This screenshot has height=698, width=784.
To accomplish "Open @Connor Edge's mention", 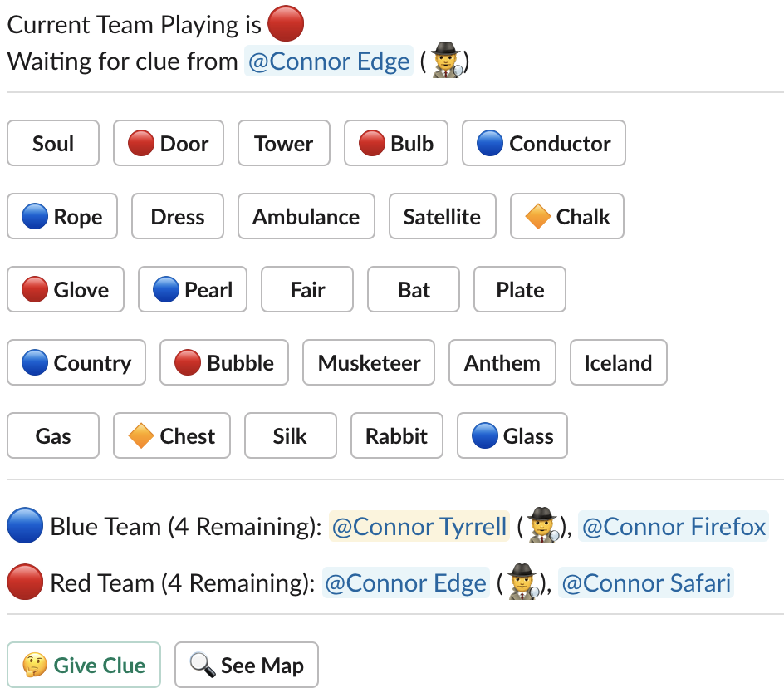I will click(x=329, y=61).
